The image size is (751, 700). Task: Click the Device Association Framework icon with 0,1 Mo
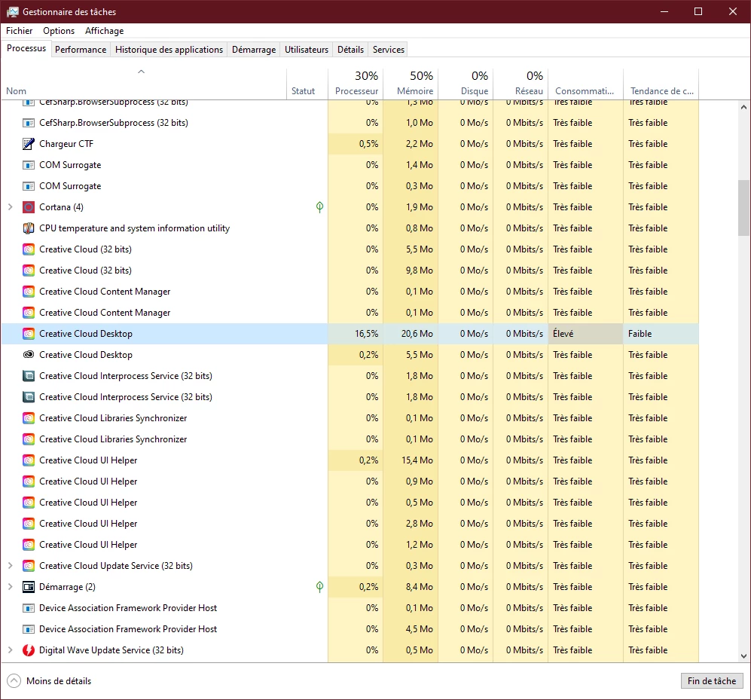tap(29, 608)
